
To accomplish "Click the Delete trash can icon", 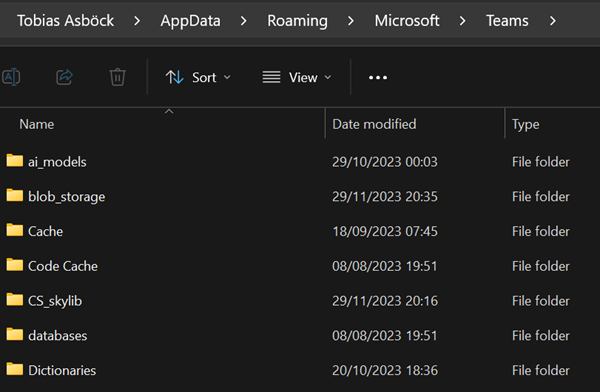I will 117,77.
